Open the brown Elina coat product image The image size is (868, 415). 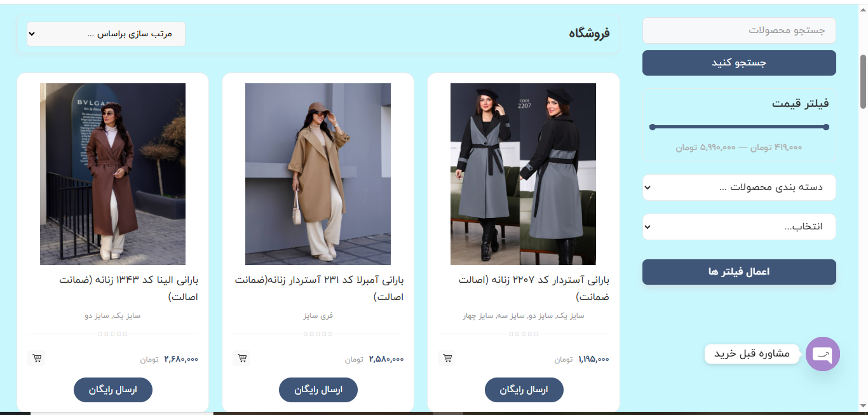[113, 174]
